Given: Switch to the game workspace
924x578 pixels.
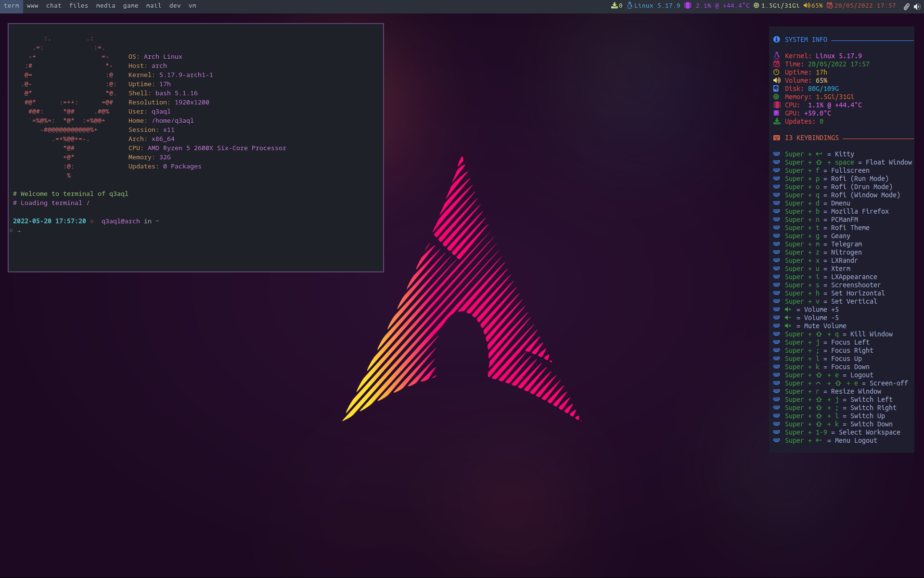Looking at the screenshot, I should (131, 6).
